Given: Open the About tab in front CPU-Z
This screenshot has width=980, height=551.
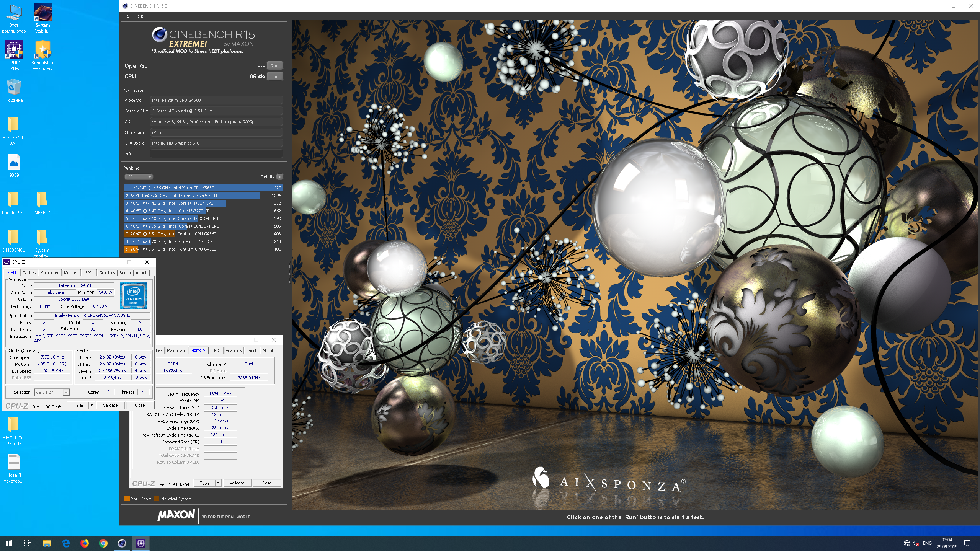Looking at the screenshot, I should (141, 273).
